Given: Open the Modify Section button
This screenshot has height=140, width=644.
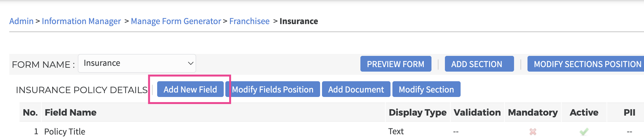Looking at the screenshot, I should click(426, 89).
